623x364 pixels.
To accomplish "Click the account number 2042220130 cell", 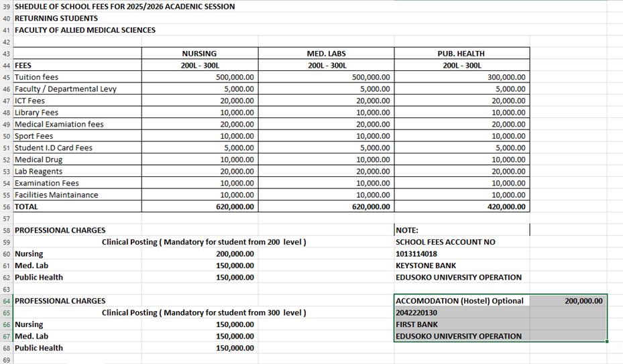I will (x=416, y=313).
